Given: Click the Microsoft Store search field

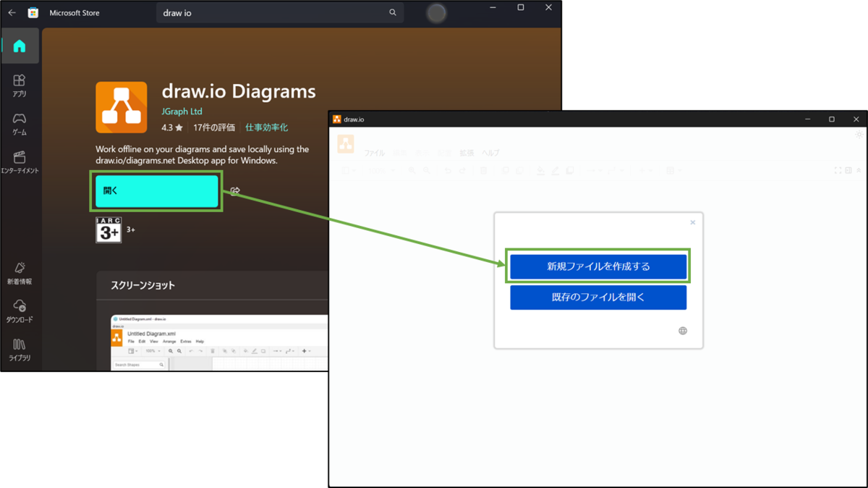Looking at the screenshot, I should pyautogui.click(x=280, y=12).
